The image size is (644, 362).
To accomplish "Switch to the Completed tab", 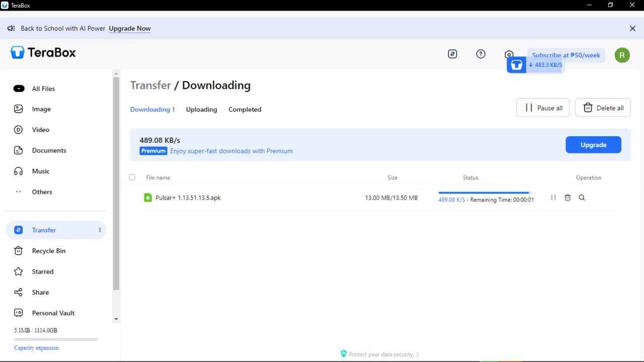I will click(x=245, y=109).
